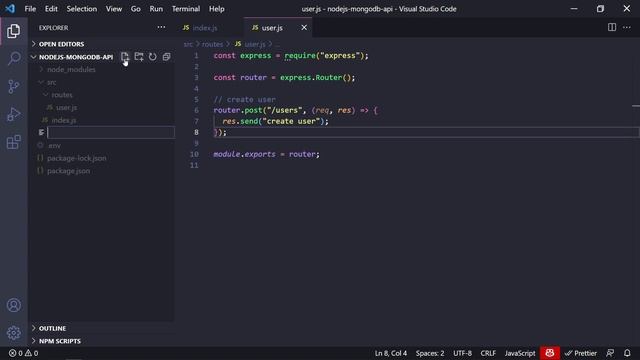
Task: Open the Go menu
Action: click(136, 9)
